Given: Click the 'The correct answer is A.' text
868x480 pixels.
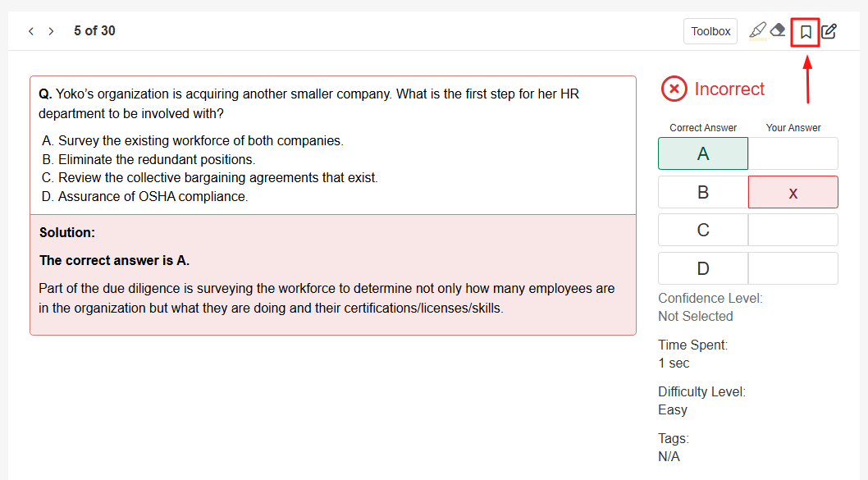Looking at the screenshot, I should point(114,260).
